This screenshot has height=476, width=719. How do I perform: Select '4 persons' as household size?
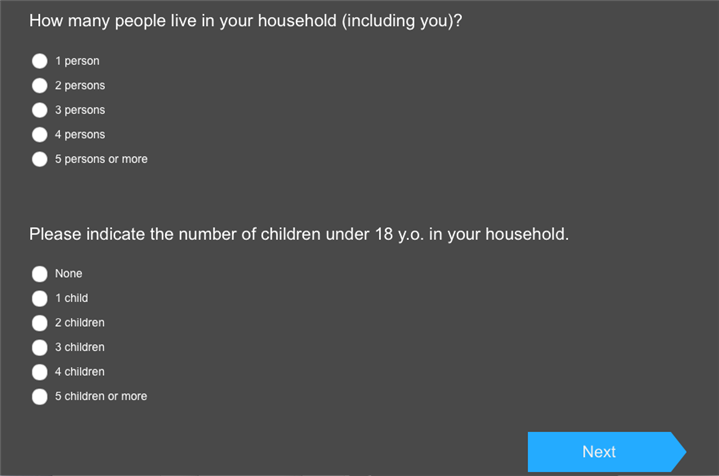coord(40,135)
